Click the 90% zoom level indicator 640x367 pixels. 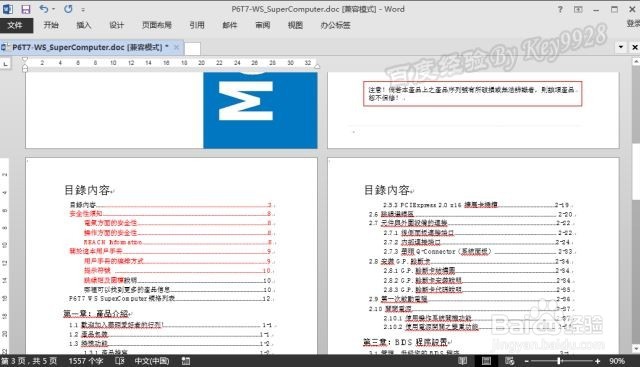(x=617, y=361)
